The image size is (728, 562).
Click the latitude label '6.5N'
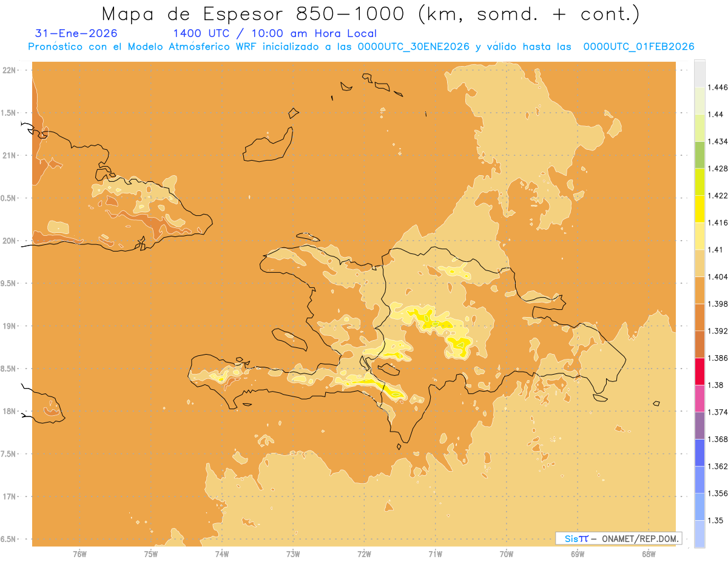pos(8,539)
